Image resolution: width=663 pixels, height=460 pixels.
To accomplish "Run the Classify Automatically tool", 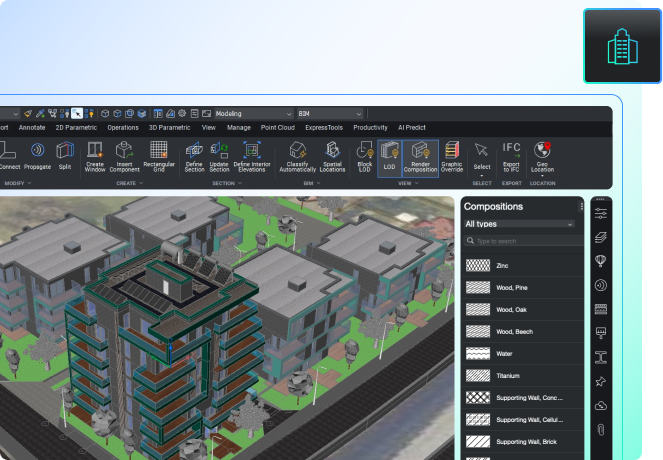I will [298, 157].
